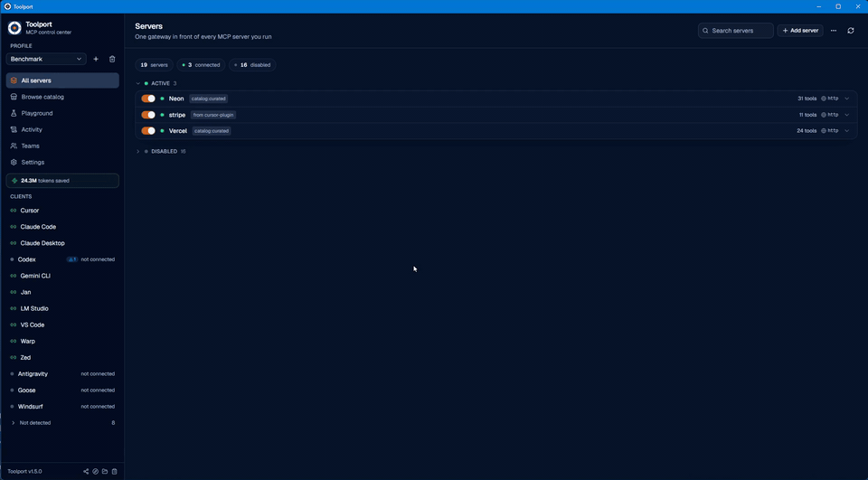Open Settings in the sidebar

[x=62, y=162]
